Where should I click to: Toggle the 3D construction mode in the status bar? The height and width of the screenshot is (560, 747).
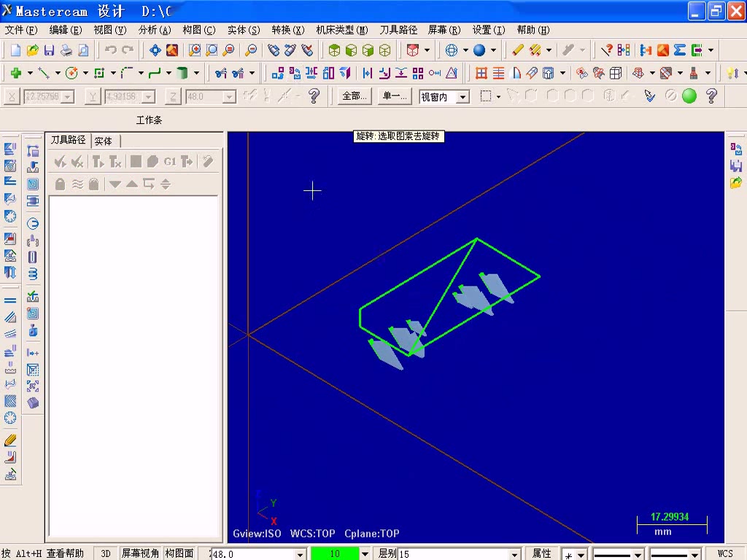tap(105, 553)
